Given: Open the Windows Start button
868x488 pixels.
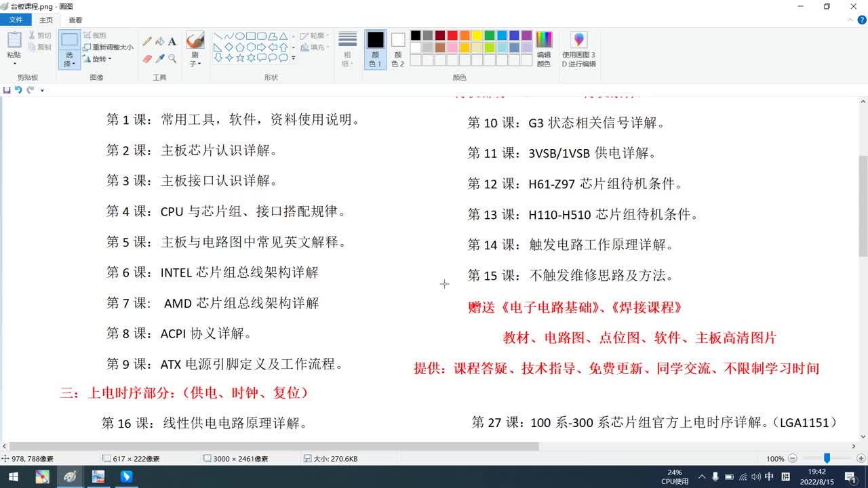Looking at the screenshot, I should 13,477.
